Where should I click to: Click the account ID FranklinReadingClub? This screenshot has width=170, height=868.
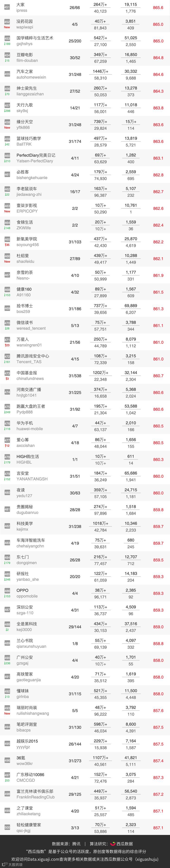pos(35,797)
